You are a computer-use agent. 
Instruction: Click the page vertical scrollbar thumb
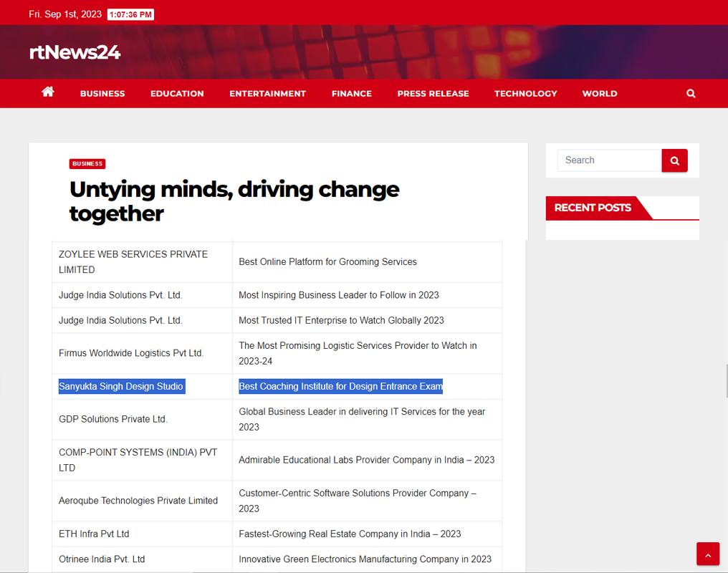(x=726, y=381)
